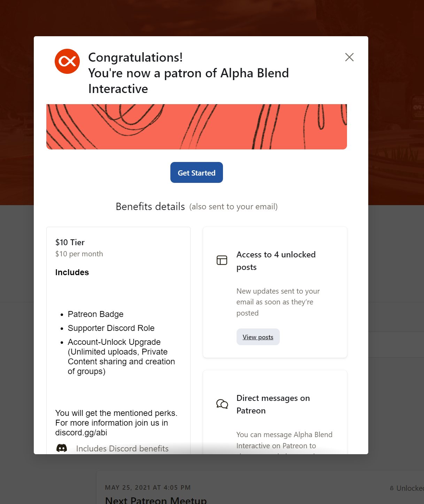
Task: Click the Patreon Badge bullet item
Action: pyautogui.click(x=95, y=314)
